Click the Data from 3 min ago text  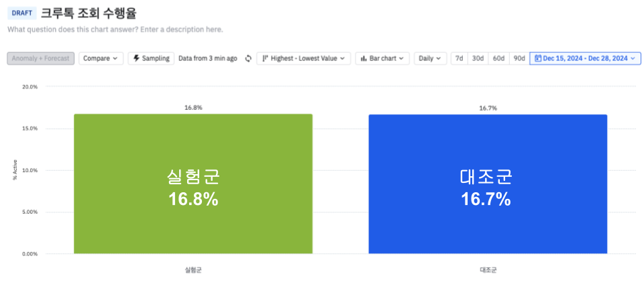pyautogui.click(x=208, y=58)
